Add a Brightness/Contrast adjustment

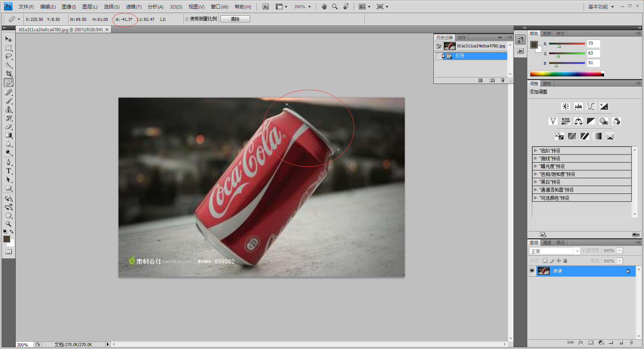[x=566, y=106]
